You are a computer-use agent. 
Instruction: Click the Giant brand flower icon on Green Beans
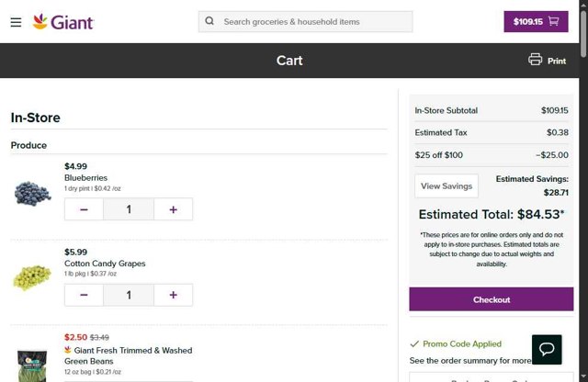point(68,350)
